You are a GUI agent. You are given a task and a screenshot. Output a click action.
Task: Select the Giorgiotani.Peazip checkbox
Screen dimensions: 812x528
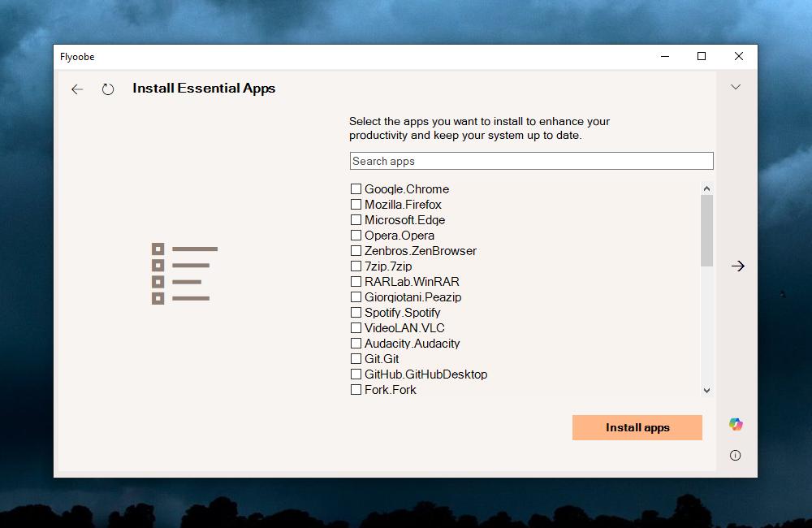(356, 297)
